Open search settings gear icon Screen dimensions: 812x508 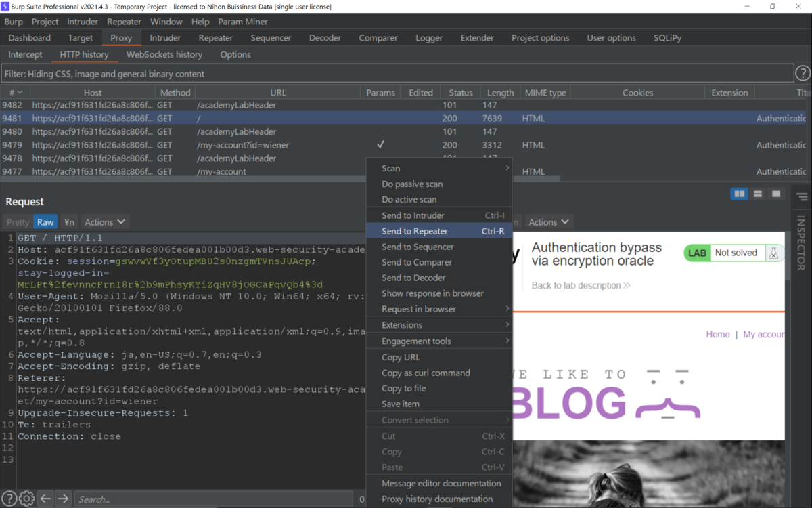click(x=26, y=499)
